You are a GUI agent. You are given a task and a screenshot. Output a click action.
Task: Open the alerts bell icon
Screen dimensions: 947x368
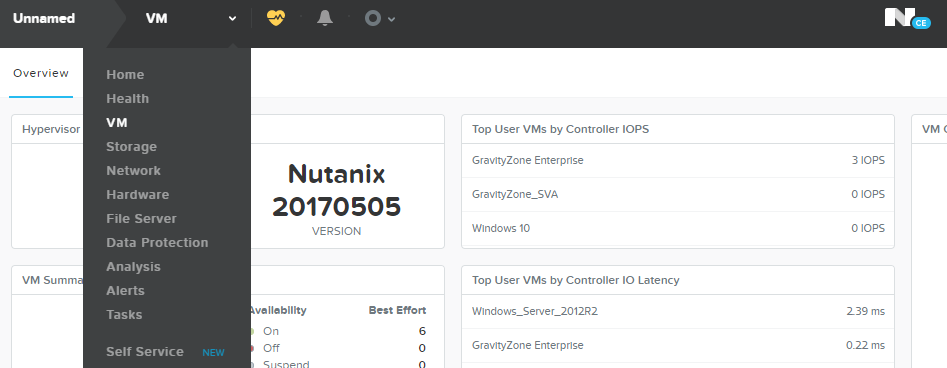(x=325, y=18)
